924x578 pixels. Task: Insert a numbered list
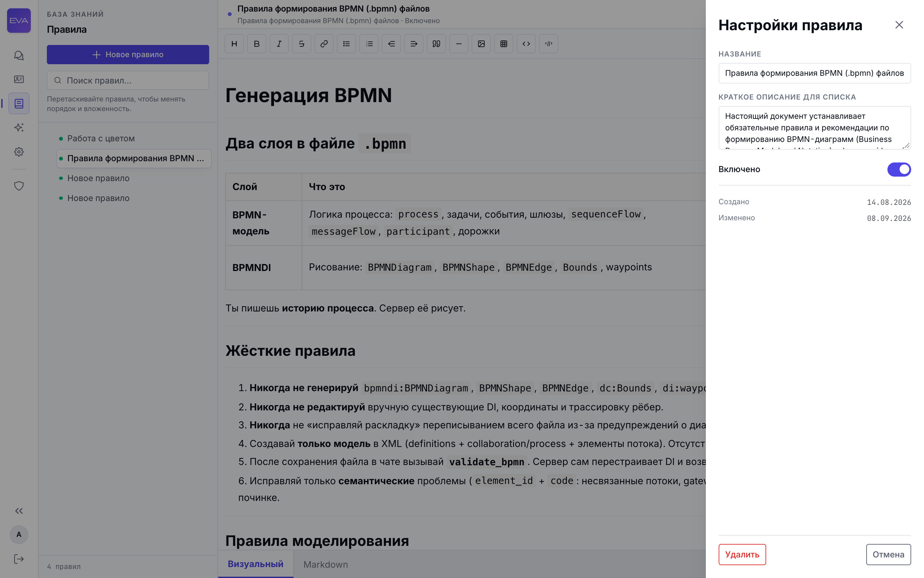pyautogui.click(x=369, y=44)
